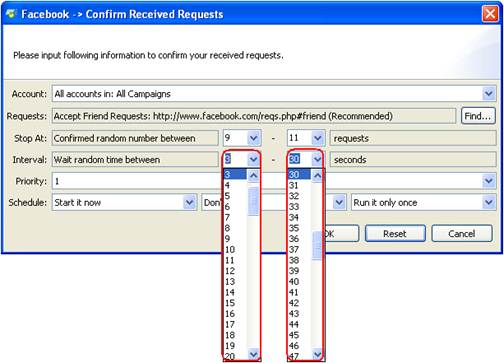Screen dimensions: 504x363
Task: Click scroll-down arrow of left interval list
Action: point(253,354)
